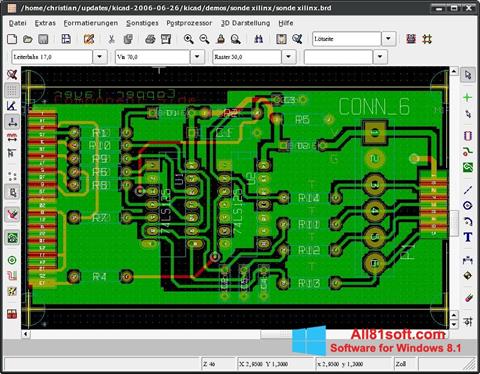Click the print board icon
The image size is (480, 374).
(x=150, y=39)
